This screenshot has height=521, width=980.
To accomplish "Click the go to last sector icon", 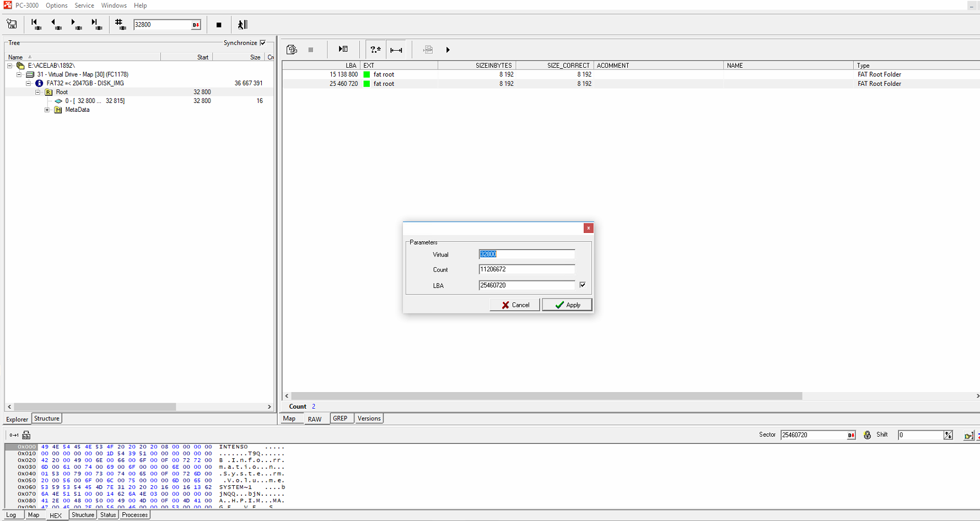I will tap(96, 24).
